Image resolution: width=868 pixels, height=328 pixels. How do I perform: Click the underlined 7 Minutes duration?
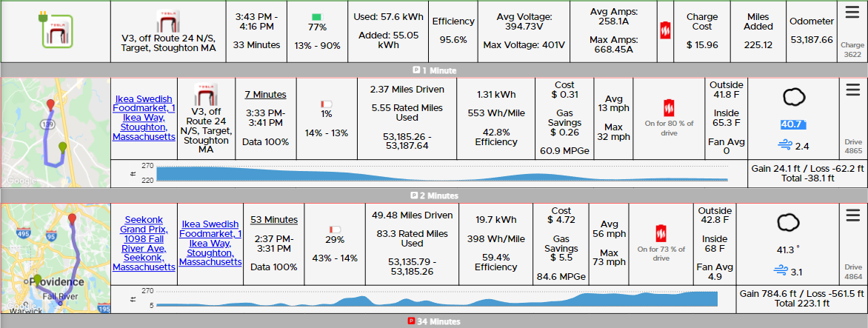coord(266,95)
